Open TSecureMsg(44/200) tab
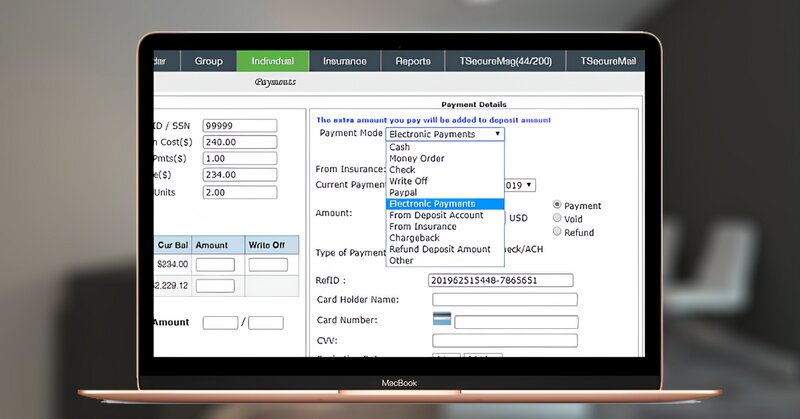Screen dimensions: 800x419 pyautogui.click(x=505, y=61)
